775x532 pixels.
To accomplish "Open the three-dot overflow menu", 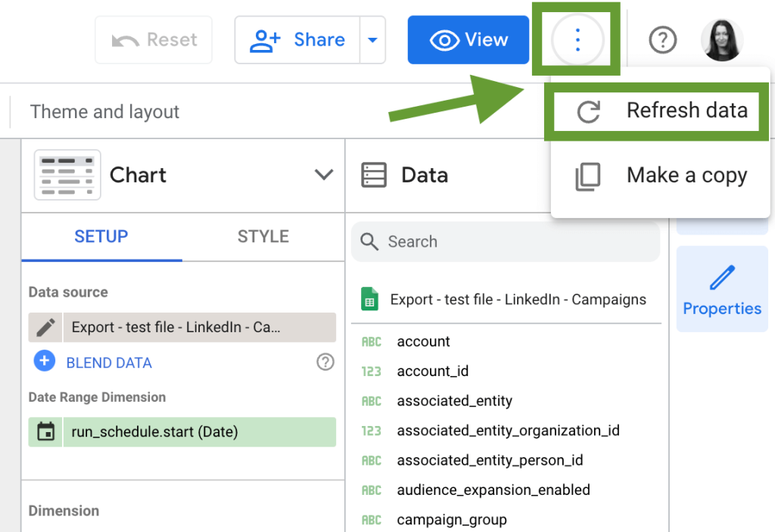I will click(576, 39).
